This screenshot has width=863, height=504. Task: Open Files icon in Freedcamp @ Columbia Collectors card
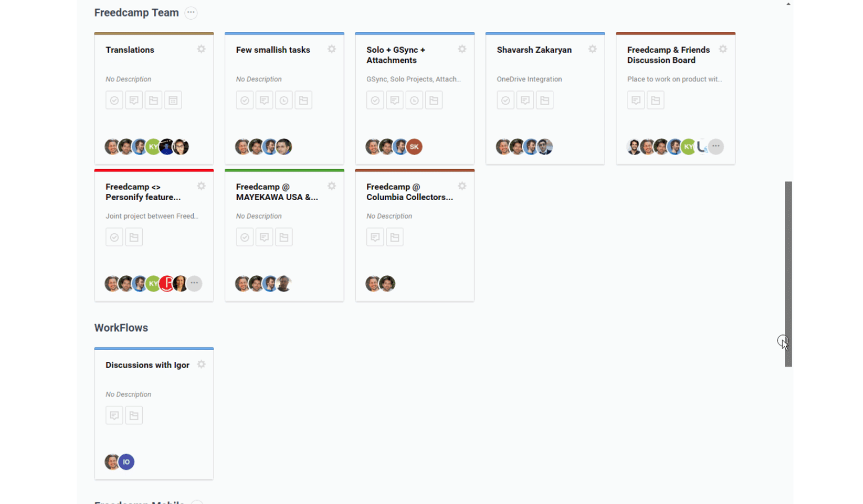tap(394, 237)
